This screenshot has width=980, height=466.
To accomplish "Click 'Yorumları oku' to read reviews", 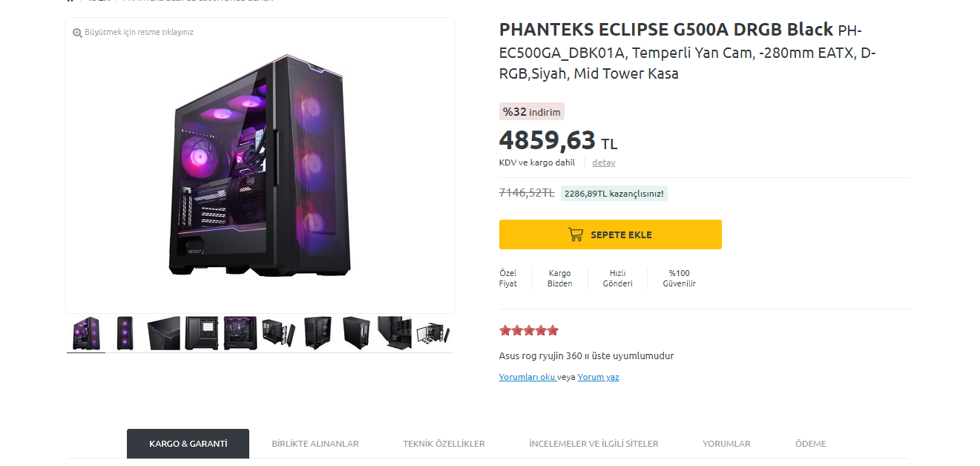I will (527, 377).
